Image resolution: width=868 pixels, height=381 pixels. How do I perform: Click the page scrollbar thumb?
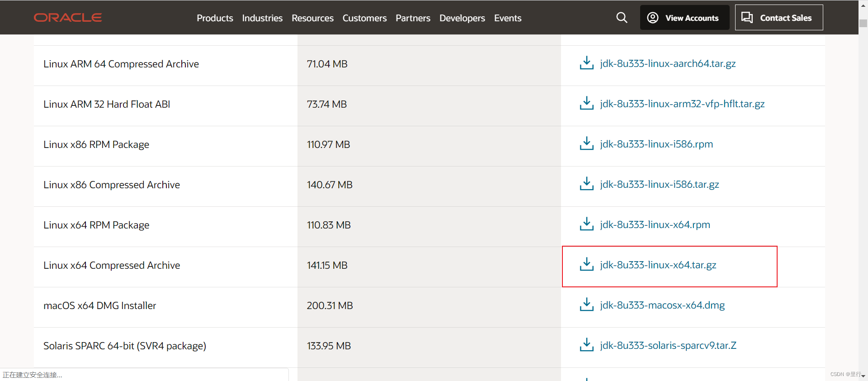click(x=863, y=24)
